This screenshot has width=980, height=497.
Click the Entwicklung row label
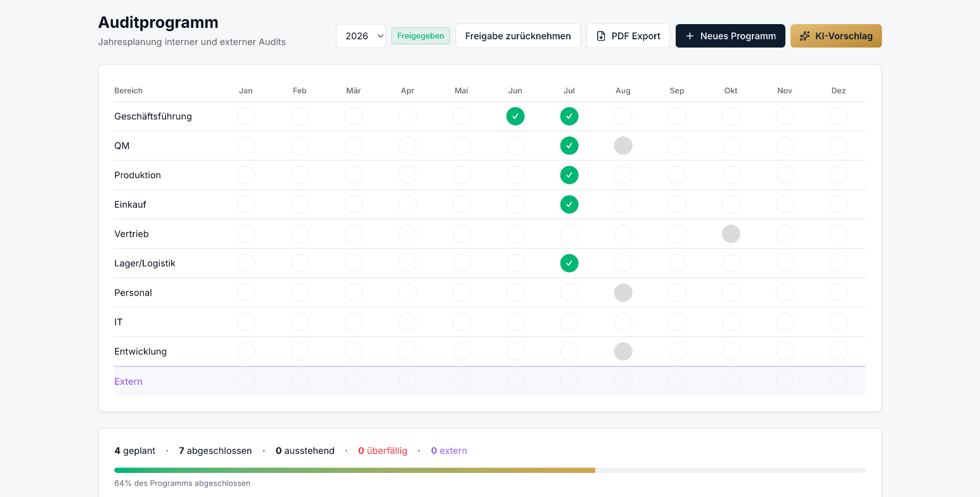(141, 351)
